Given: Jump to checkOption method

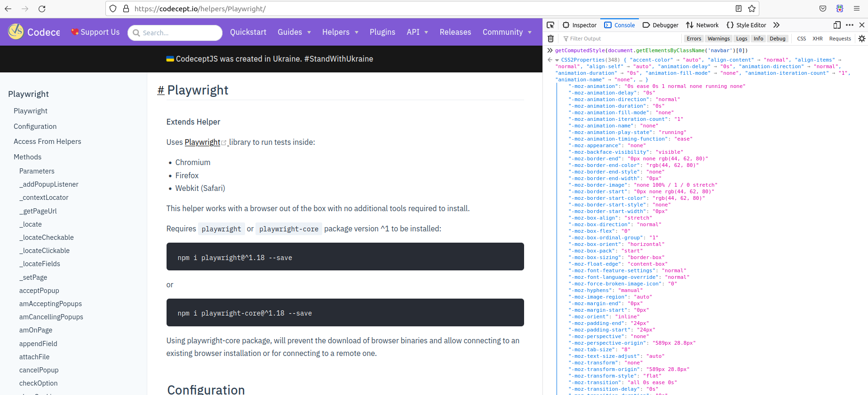Looking at the screenshot, I should pos(39,383).
